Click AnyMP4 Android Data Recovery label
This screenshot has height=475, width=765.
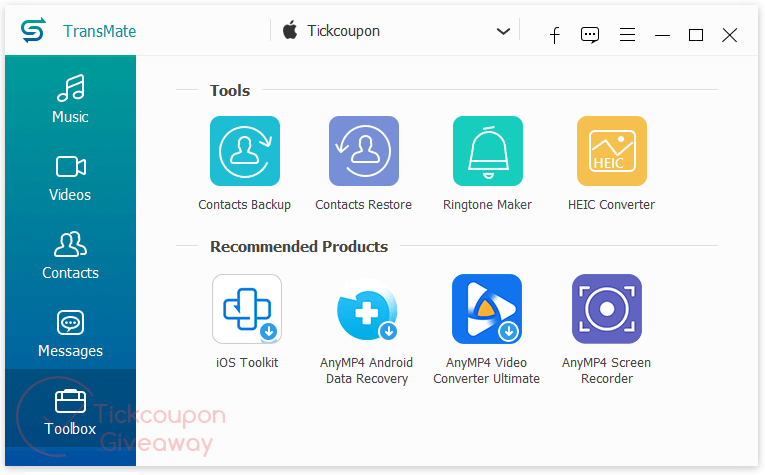point(366,371)
